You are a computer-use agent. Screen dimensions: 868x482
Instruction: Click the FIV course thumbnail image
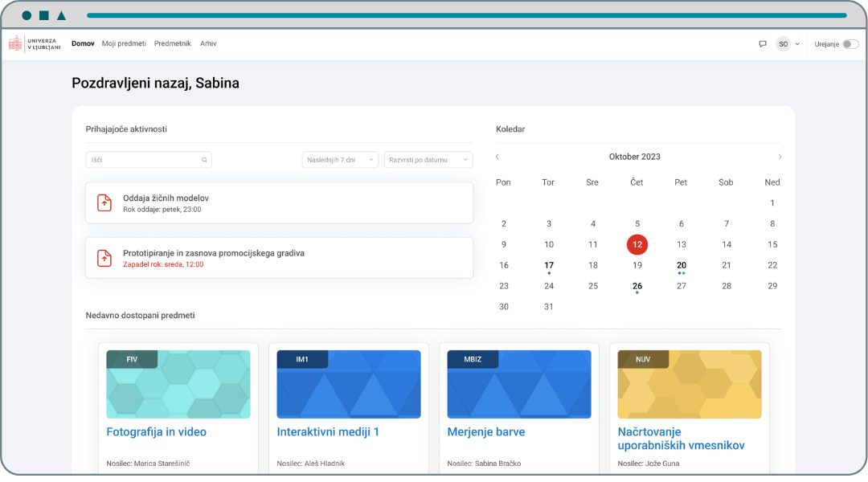tap(178, 384)
